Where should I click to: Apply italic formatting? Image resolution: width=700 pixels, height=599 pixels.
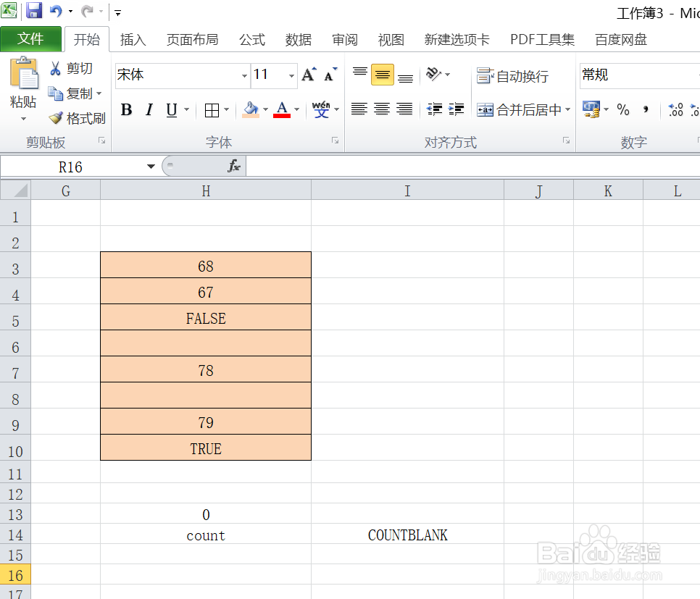click(149, 109)
